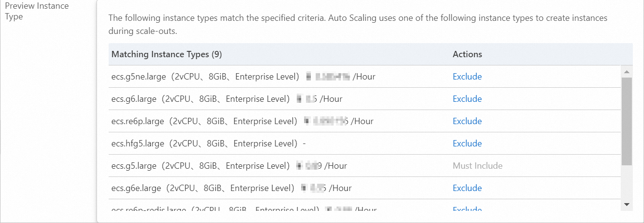The width and height of the screenshot is (644, 223).
Task: Click the instance list scrollbar thumb
Action: click(x=627, y=121)
